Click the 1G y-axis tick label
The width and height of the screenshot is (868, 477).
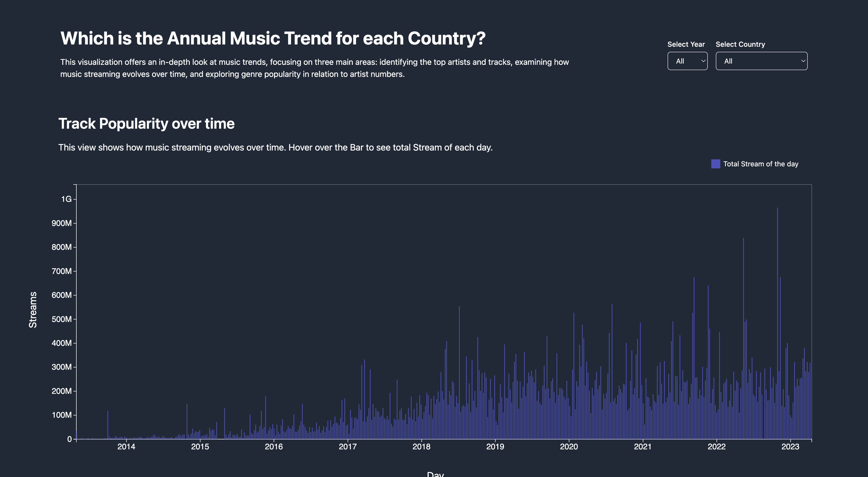pyautogui.click(x=66, y=199)
